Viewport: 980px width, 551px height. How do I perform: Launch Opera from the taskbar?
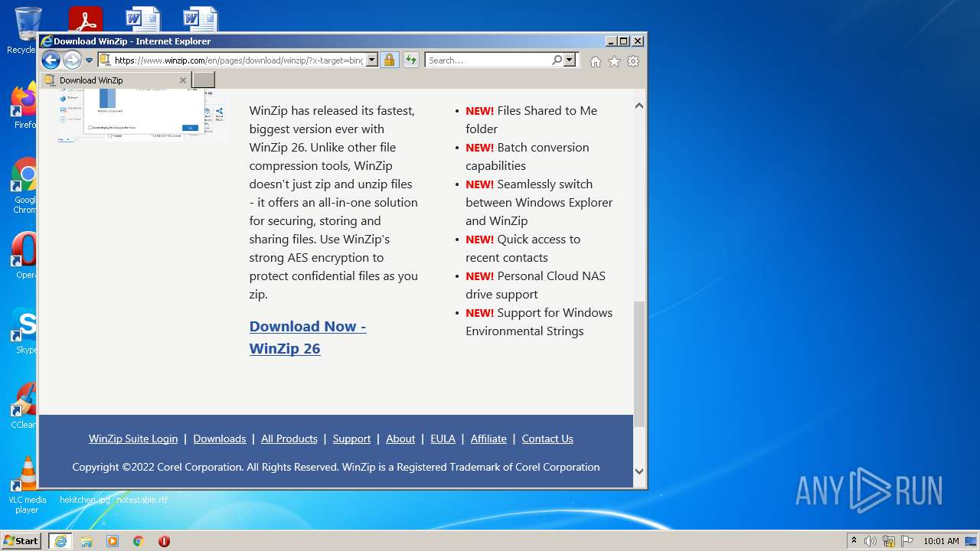164,541
